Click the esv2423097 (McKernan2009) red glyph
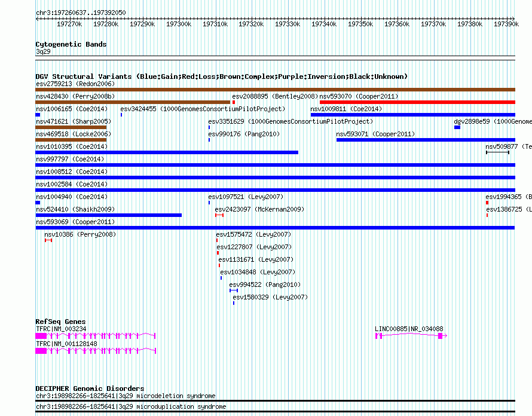Image resolution: width=532 pixels, height=416 pixels. [x=219, y=215]
